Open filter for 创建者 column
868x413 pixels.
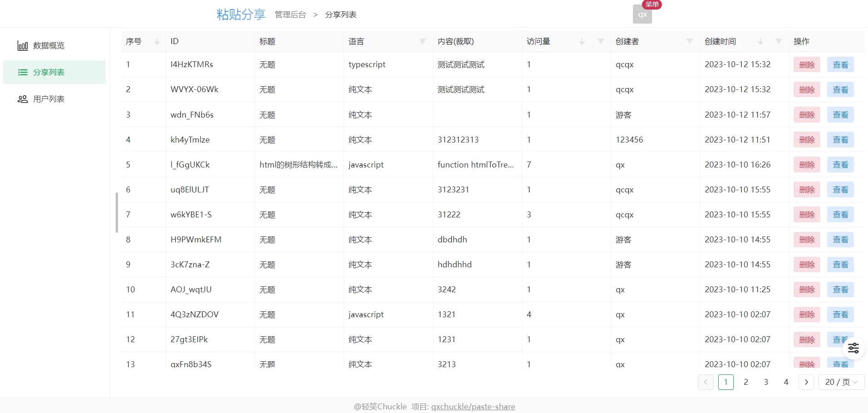click(690, 41)
